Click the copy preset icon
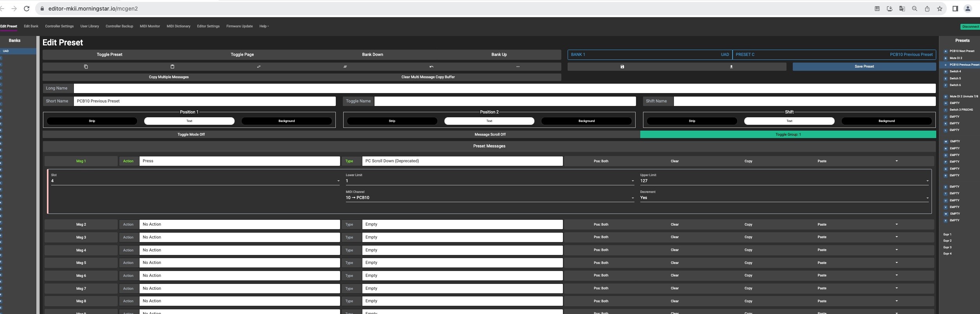Screen dimensions: 980x314 pos(86,66)
